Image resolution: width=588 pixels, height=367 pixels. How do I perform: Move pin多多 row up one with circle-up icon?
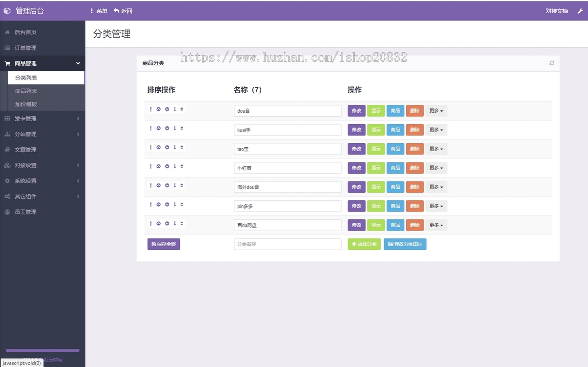pyautogui.click(x=159, y=204)
